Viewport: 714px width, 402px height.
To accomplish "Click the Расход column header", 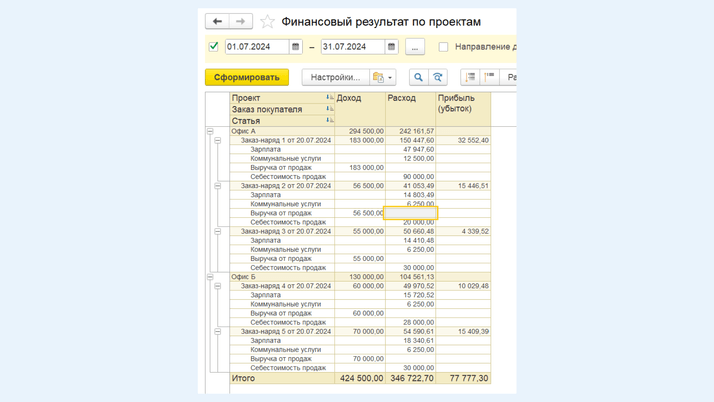I will click(x=410, y=109).
